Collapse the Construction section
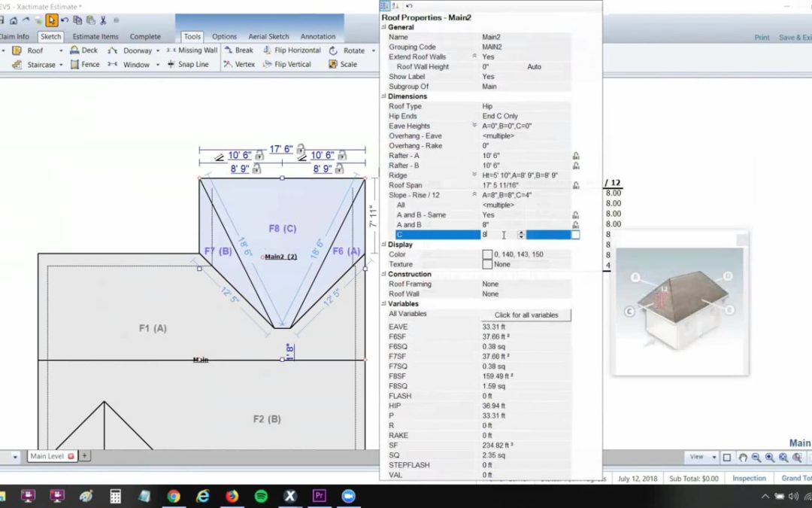The image size is (812, 508). point(383,274)
